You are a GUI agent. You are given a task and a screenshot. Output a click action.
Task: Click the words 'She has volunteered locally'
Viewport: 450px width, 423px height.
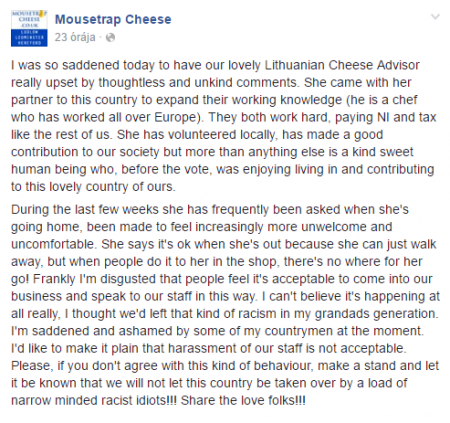[196, 134]
